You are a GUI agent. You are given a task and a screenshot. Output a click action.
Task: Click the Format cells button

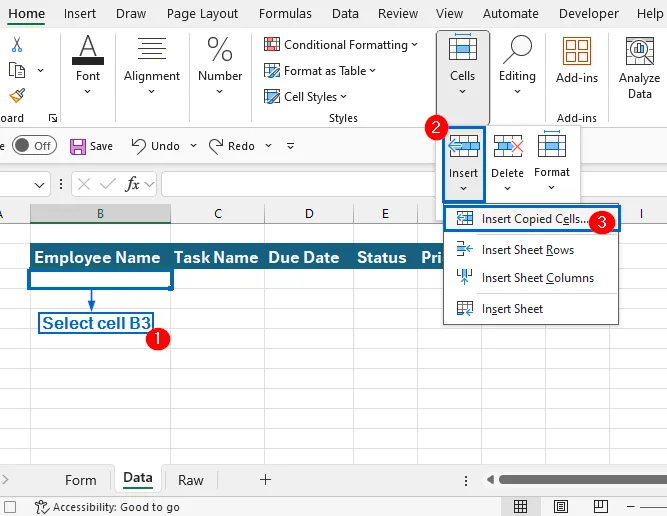551,160
